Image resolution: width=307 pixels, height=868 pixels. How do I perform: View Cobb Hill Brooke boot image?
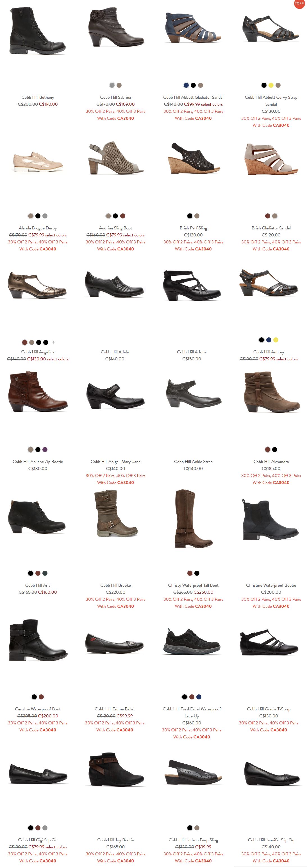pyautogui.click(x=115, y=514)
